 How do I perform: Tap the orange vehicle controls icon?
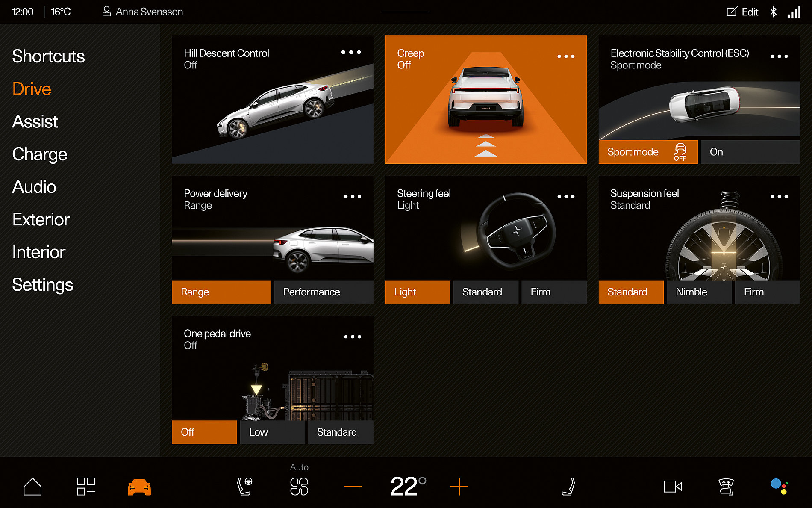pos(140,486)
